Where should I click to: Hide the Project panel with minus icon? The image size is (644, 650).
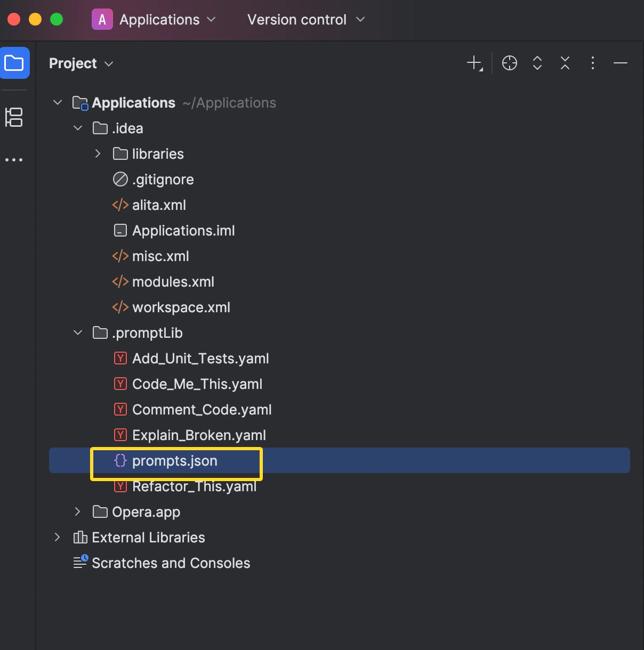(621, 63)
